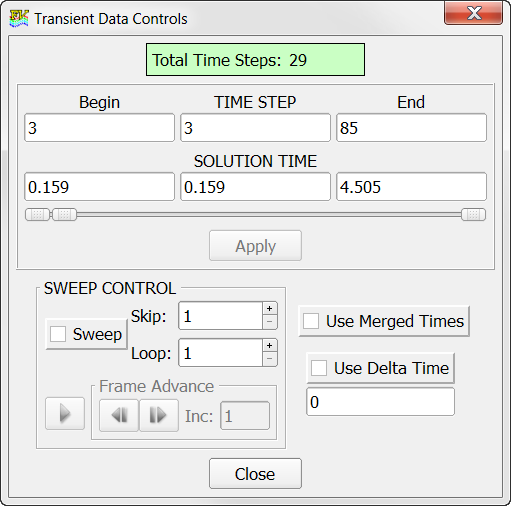Click the Close button at bottom
The image size is (511, 506).
(255, 474)
